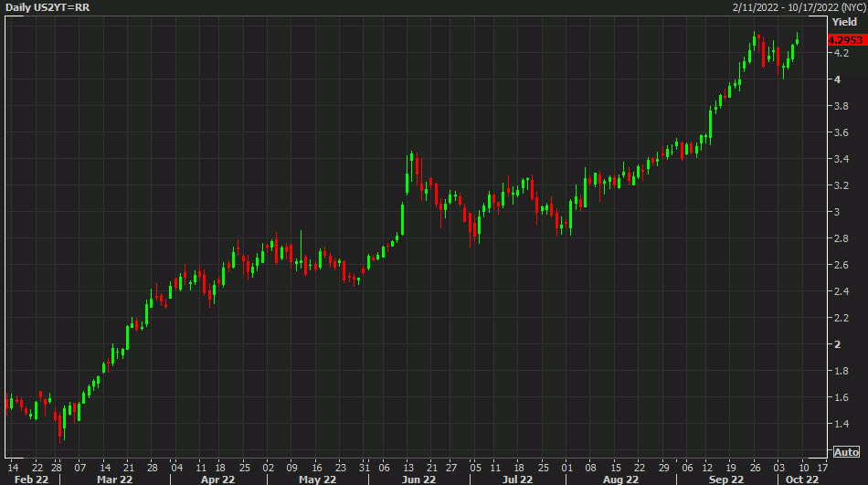868x485 pixels.
Task: Select the 16 date tick in May
Action: click(x=317, y=468)
